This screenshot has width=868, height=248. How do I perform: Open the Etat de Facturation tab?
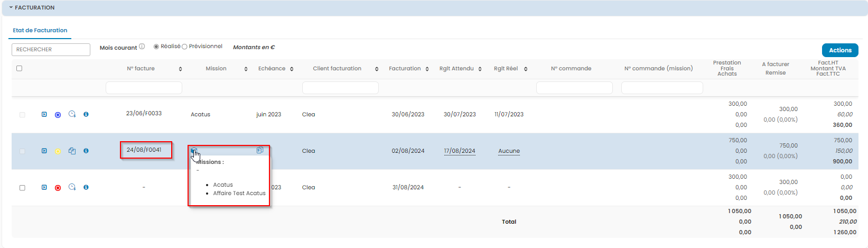40,30
